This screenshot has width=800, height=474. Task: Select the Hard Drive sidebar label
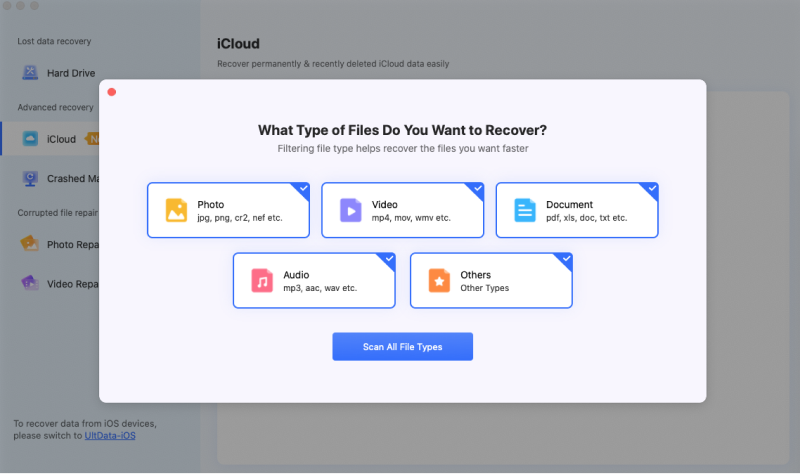coord(70,73)
